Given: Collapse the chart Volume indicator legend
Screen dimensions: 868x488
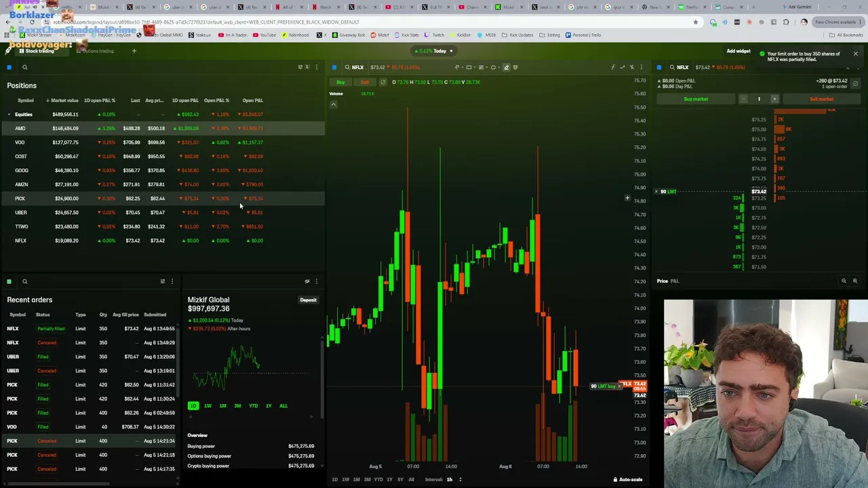Looking at the screenshot, I should click(333, 104).
